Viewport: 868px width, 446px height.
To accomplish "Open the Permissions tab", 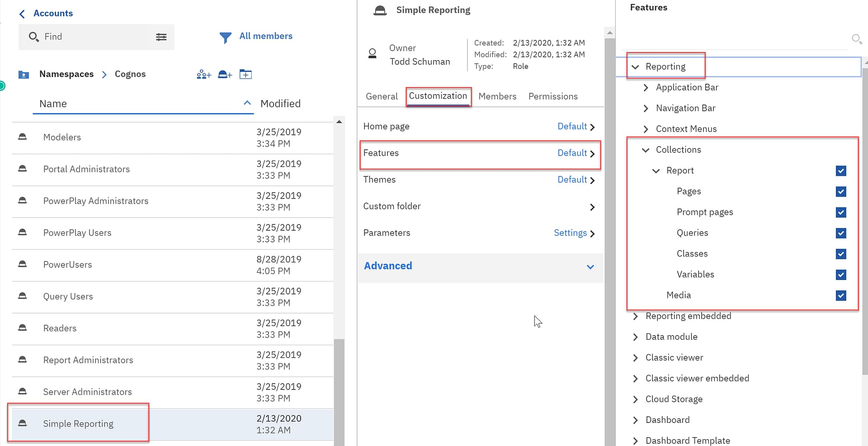I will point(552,96).
